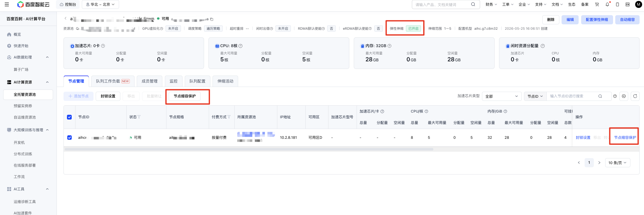The height and width of the screenshot is (215, 644).
Task: Click help icon in CPU/核 column header
Action: click(x=426, y=111)
